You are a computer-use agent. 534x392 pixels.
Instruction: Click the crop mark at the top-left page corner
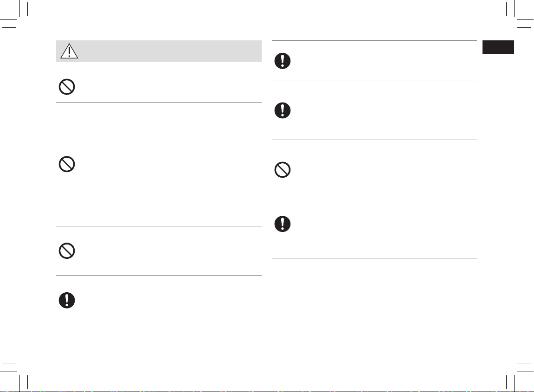[15, 15]
